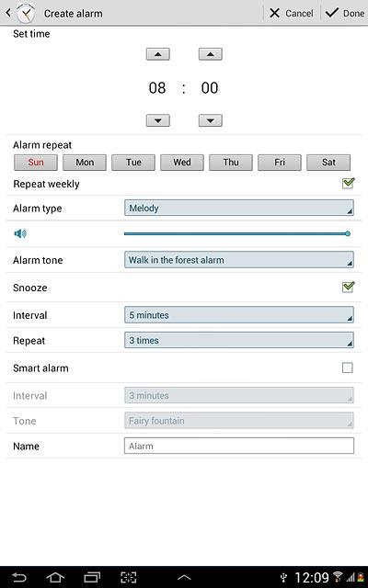The width and height of the screenshot is (368, 588).
Task: Tap the speaker volume icon
Action: 20,233
